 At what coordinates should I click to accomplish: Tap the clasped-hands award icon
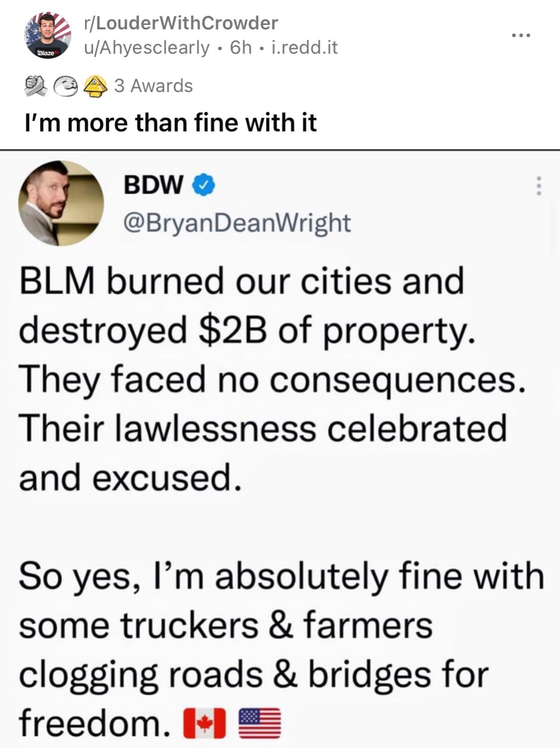tap(35, 86)
